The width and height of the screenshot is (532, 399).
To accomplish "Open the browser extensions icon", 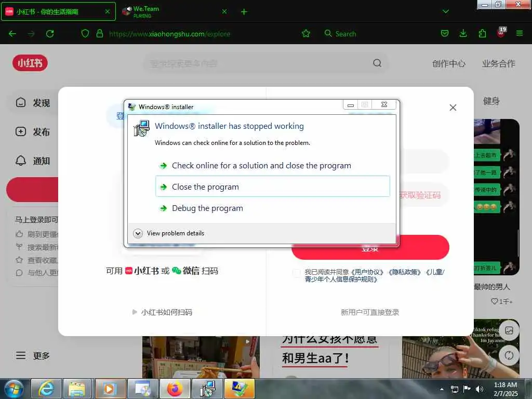I will pyautogui.click(x=482, y=34).
